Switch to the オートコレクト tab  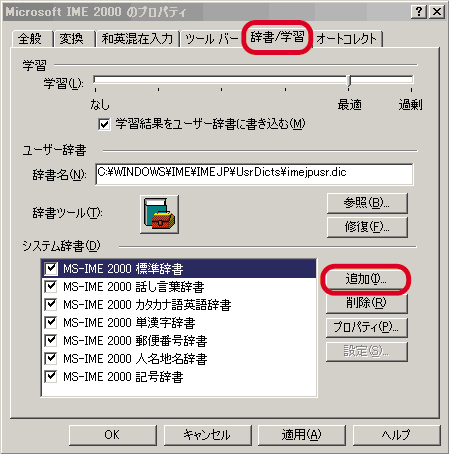tap(347, 39)
